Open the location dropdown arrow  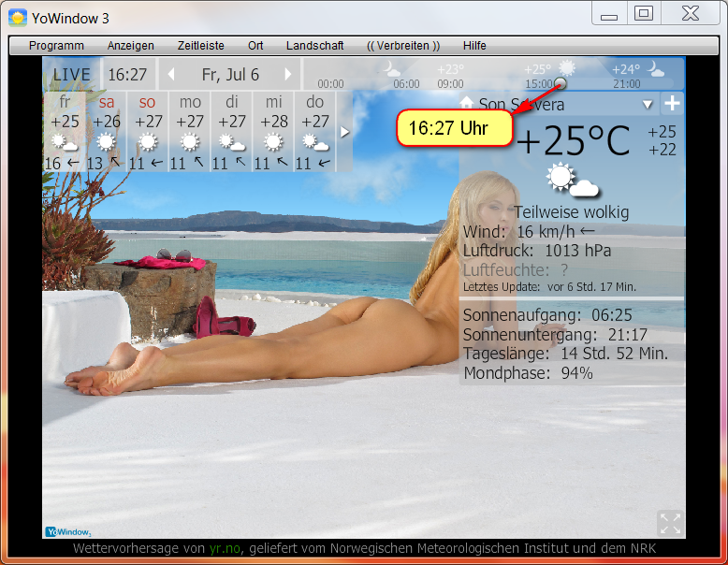click(646, 105)
